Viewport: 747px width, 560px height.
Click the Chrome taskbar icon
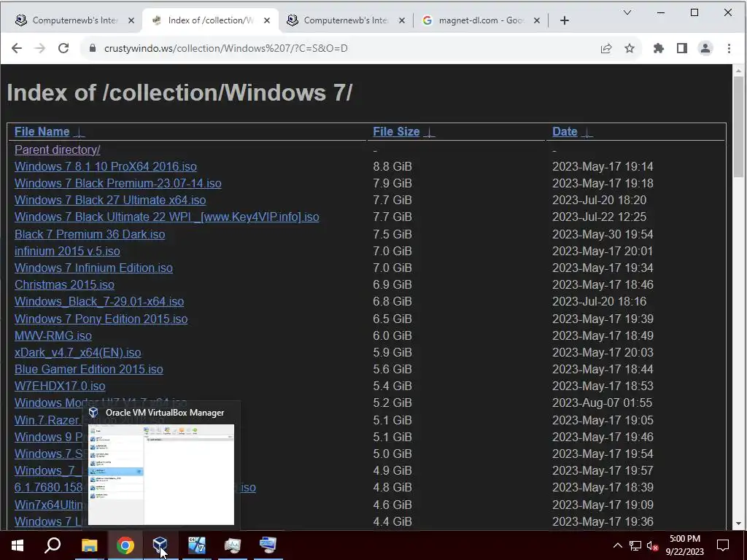coord(125,545)
